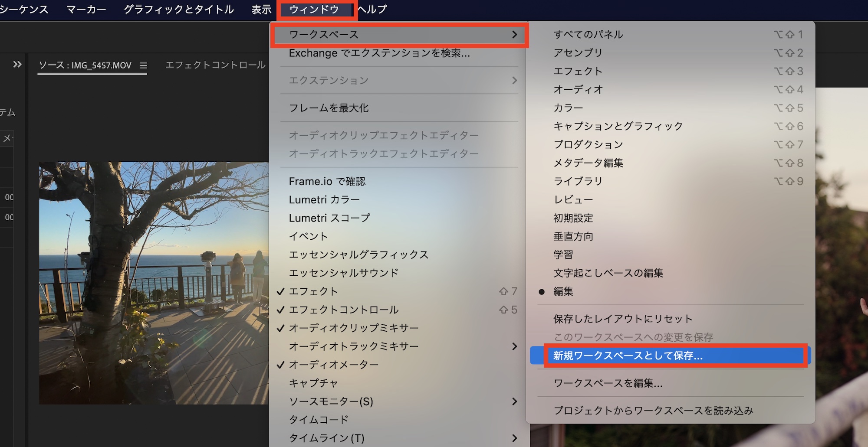Select the 初期設定 workspace
The width and height of the screenshot is (868, 447).
671,218
